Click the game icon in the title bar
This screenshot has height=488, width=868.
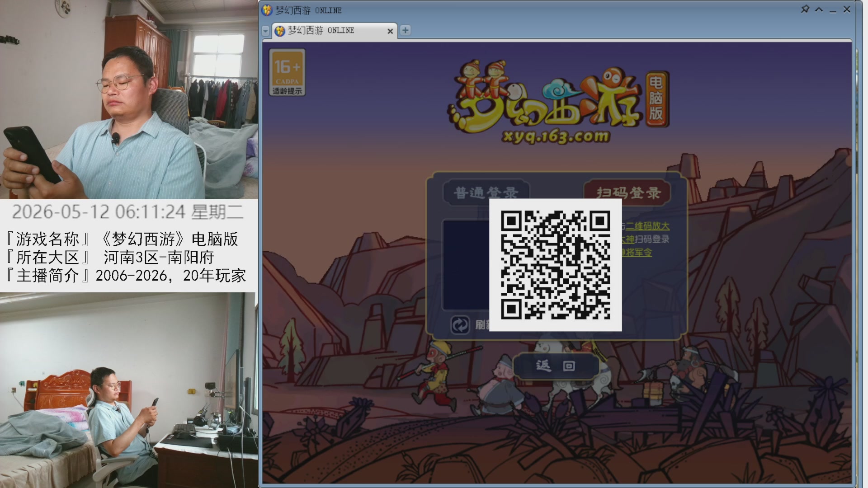tap(267, 10)
